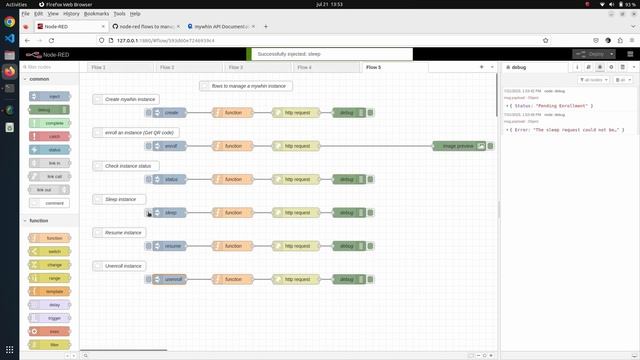
Task: Select the complete node in the palette
Action: 49,123
